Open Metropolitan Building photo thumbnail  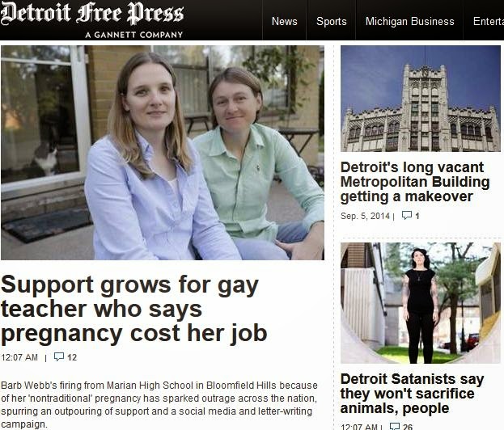pos(421,99)
